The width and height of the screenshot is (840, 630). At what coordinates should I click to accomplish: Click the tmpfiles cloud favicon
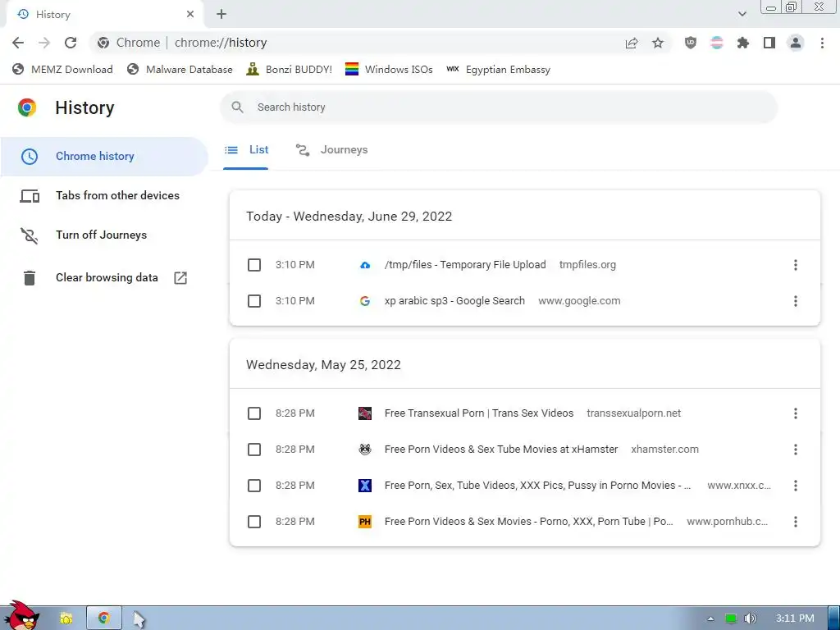click(x=365, y=265)
